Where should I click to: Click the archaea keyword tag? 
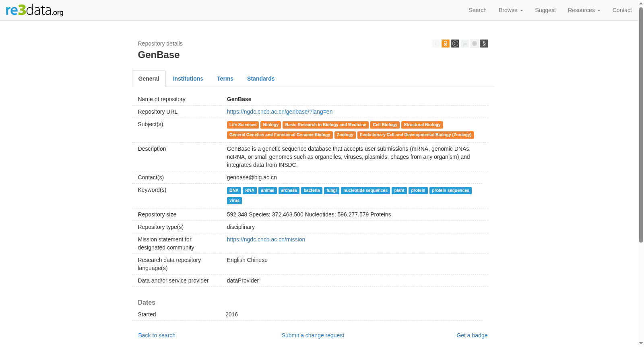(x=289, y=191)
